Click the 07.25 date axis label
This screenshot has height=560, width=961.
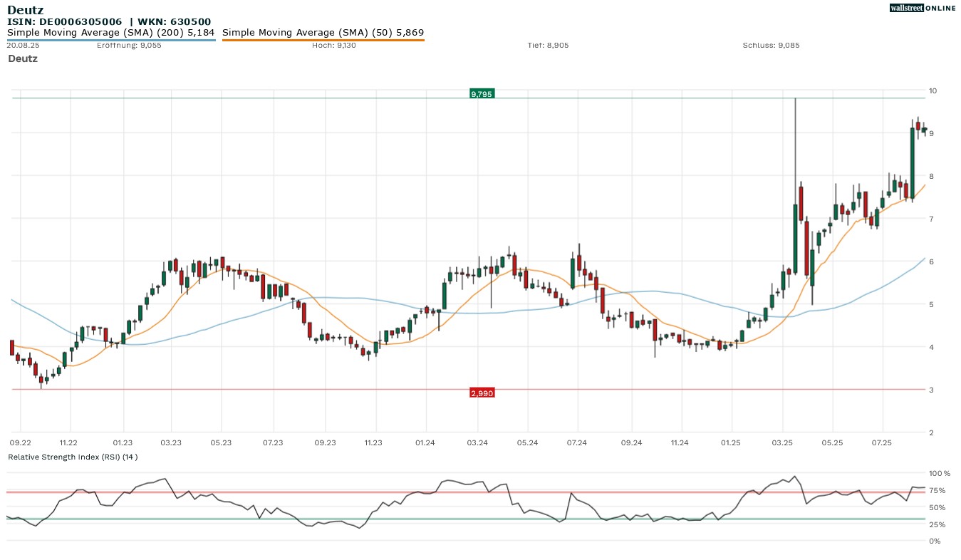[x=882, y=443]
